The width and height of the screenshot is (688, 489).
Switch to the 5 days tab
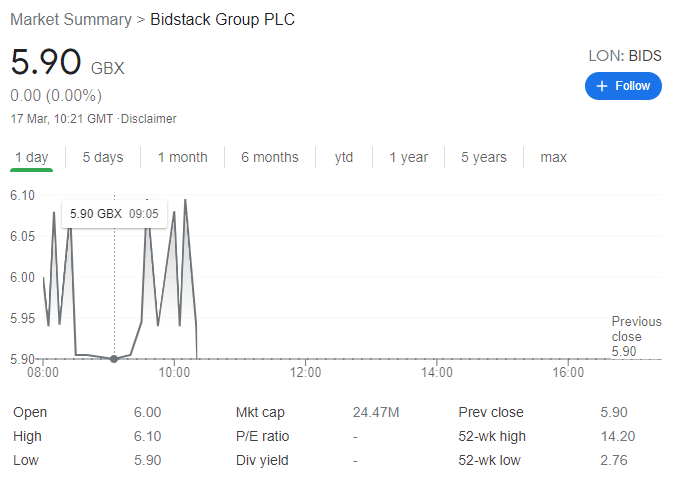pyautogui.click(x=103, y=157)
